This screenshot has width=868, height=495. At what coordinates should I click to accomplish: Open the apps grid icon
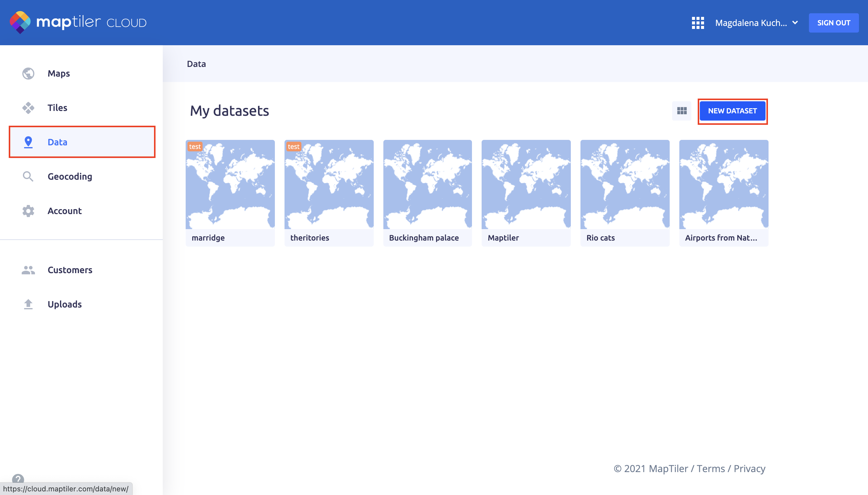697,23
